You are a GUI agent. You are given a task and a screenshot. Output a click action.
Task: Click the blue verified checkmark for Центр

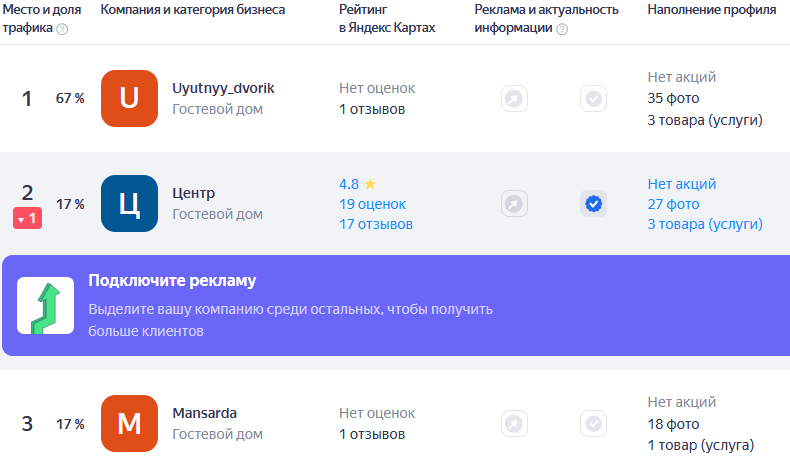(593, 204)
